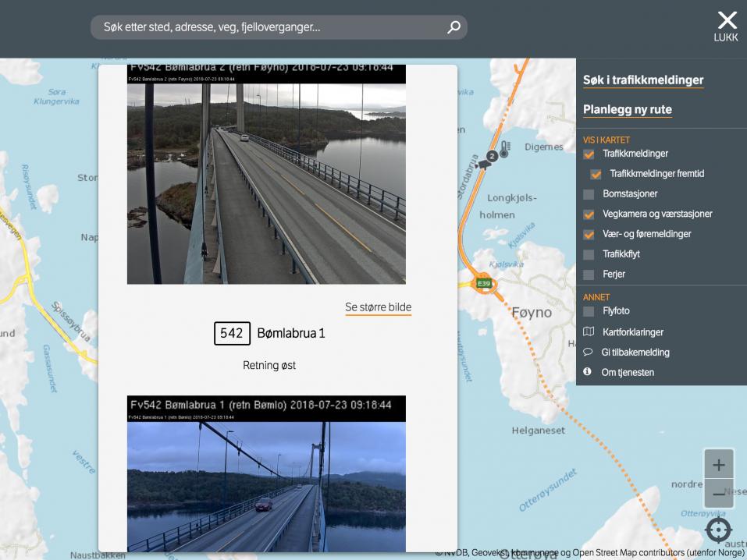Open Kartforklaringer map legend
This screenshot has width=747, height=560.
632,332
